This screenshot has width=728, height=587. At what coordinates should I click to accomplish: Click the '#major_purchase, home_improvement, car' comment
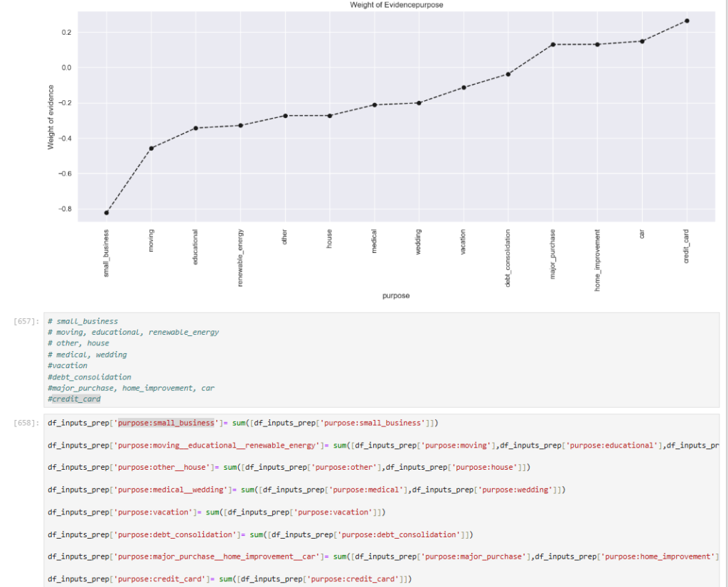pos(131,388)
